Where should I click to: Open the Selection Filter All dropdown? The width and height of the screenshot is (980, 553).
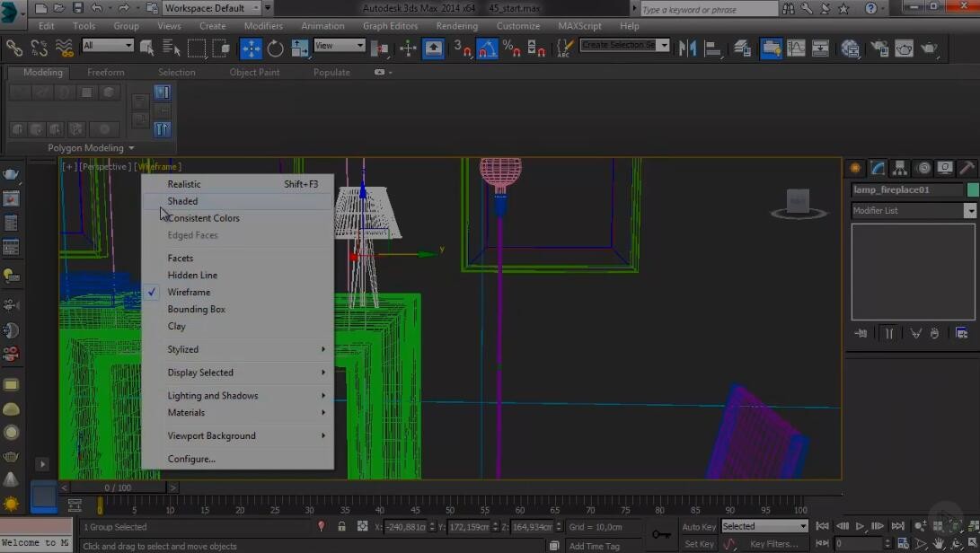(x=108, y=45)
